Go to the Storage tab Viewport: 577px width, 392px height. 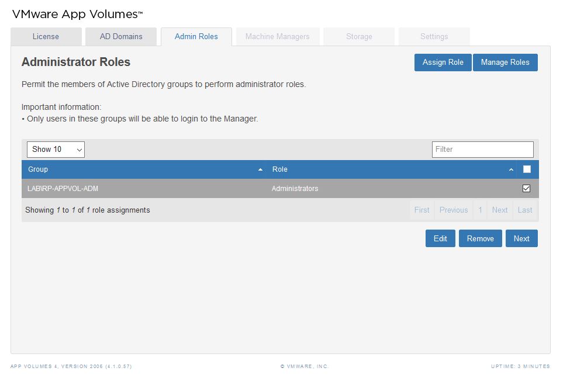(x=359, y=37)
